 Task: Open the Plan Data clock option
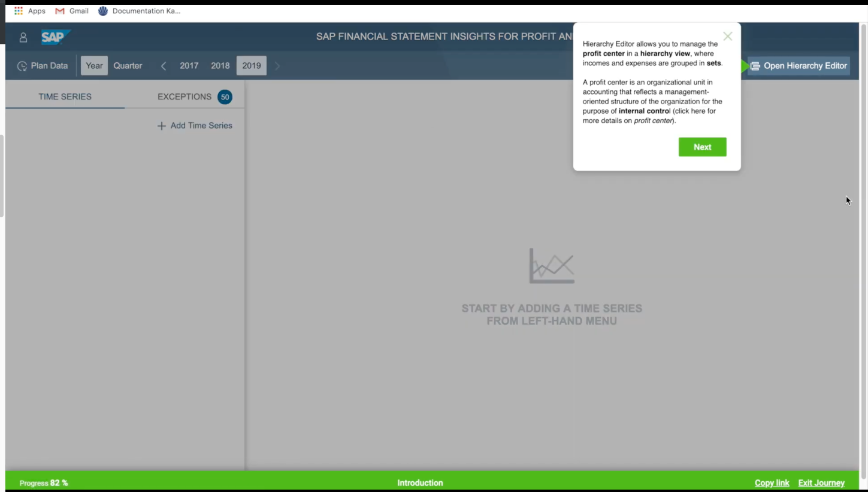43,66
